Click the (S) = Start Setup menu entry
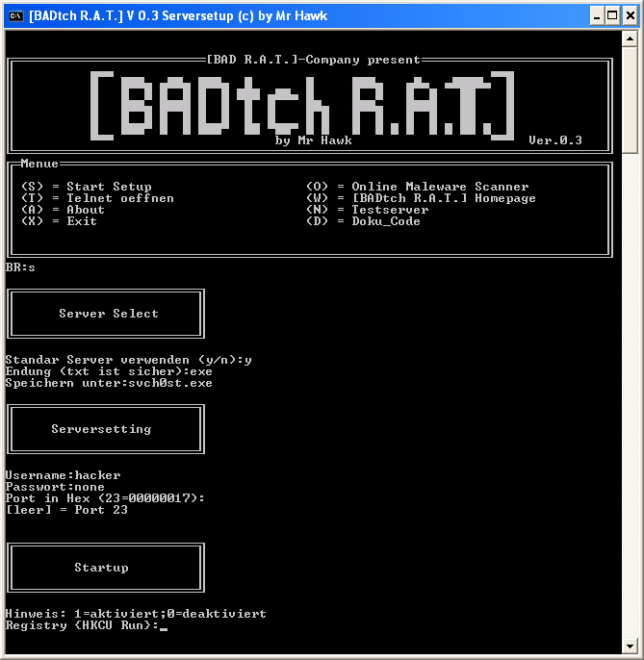Viewport: 644px width, 660px height. (x=86, y=187)
